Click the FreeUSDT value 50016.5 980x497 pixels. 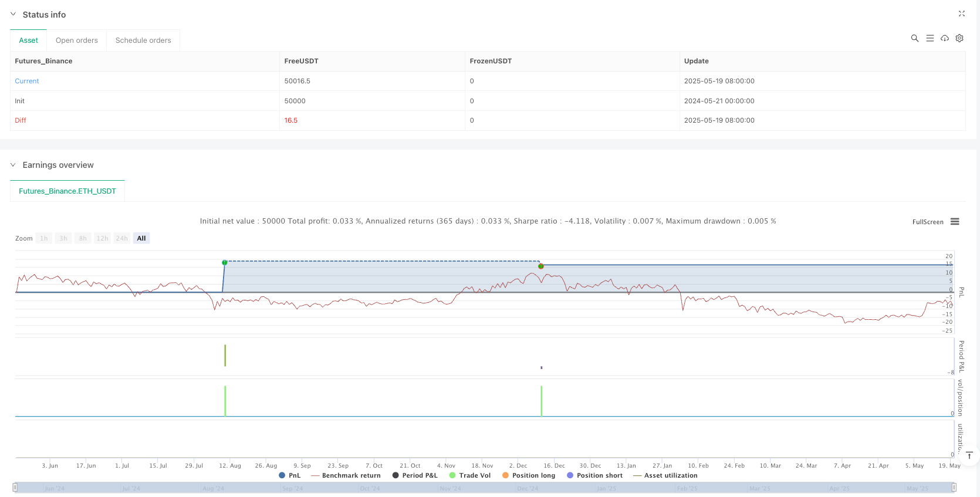point(298,81)
